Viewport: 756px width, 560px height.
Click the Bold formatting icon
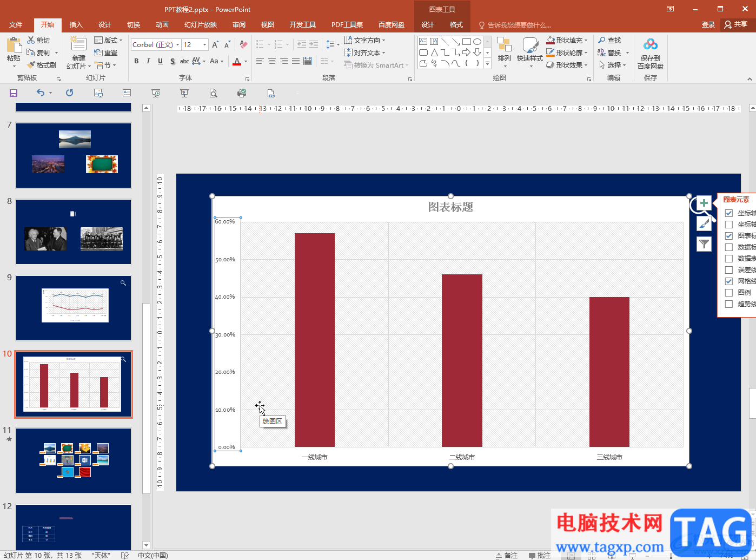pos(136,61)
